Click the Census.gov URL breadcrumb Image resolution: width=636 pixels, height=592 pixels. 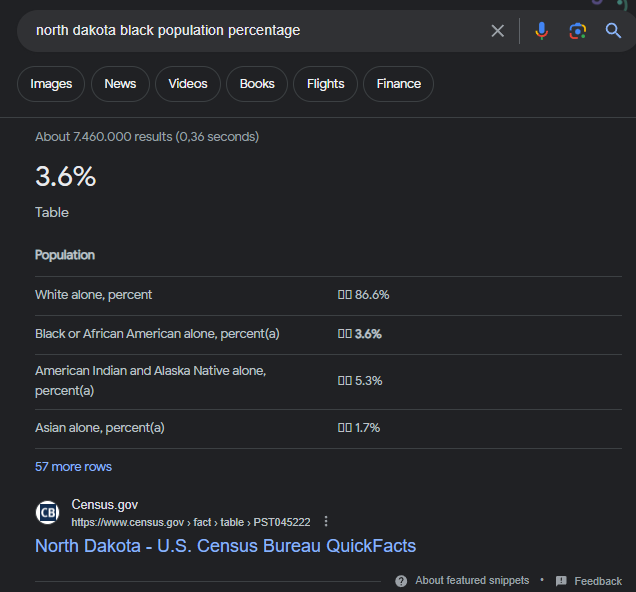190,522
